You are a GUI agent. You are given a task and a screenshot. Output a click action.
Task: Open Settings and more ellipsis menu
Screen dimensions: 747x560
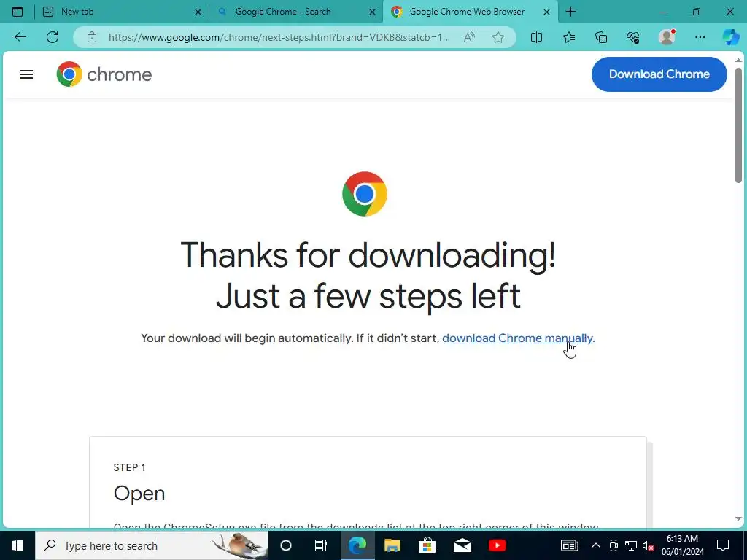[700, 37]
